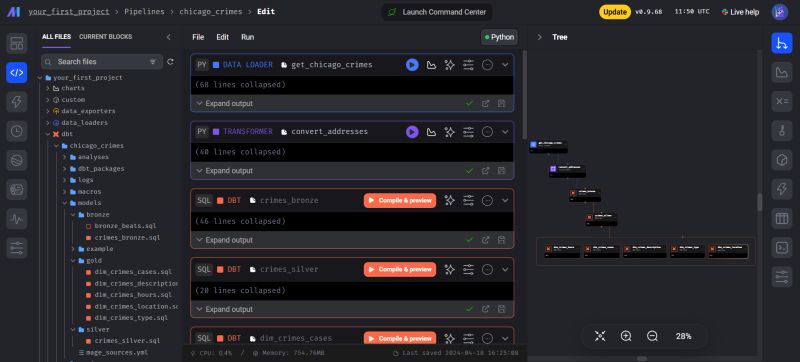Open the pipeline logs icon in left sidebar
800x362 pixels.
16,190
